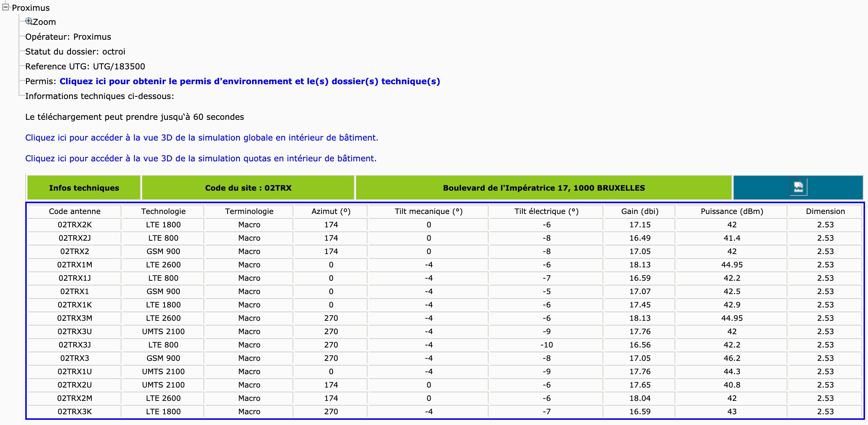Select antenna code 02TRX1M cell
Image resolution: width=868 pixels, height=425 pixels.
[x=75, y=265]
